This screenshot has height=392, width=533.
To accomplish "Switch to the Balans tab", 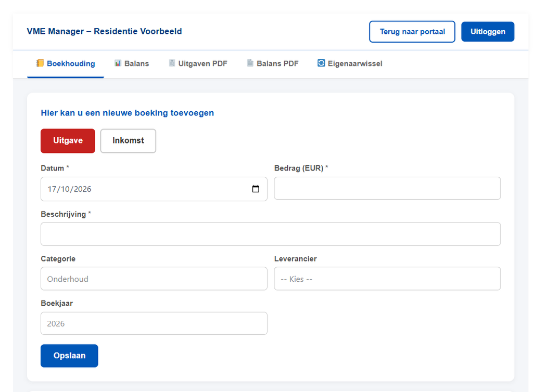I will pyautogui.click(x=132, y=63).
